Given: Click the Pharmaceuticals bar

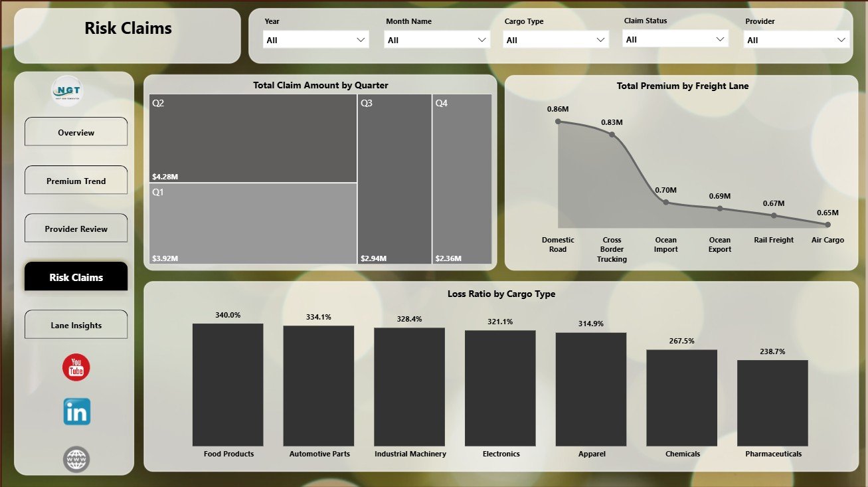Looking at the screenshot, I should point(772,403).
